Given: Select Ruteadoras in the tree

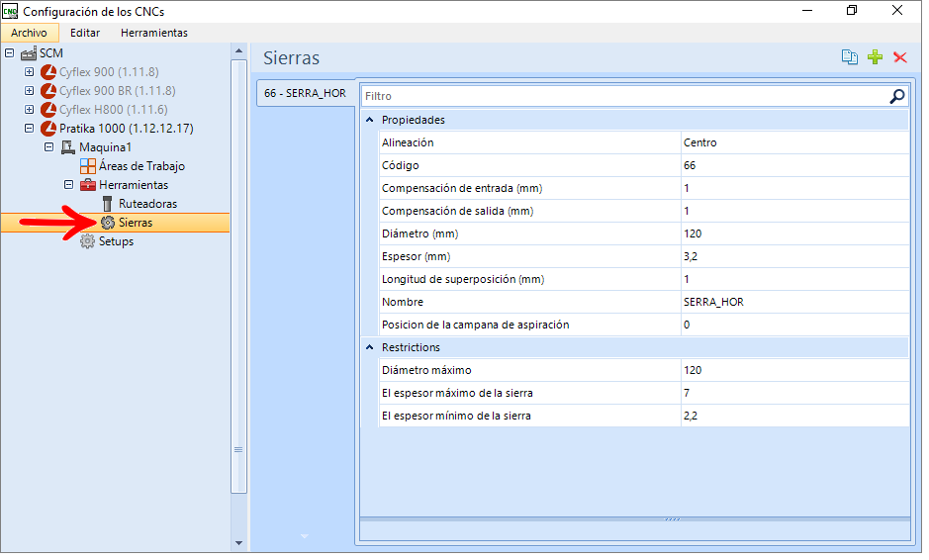Looking at the screenshot, I should pyautogui.click(x=147, y=204).
